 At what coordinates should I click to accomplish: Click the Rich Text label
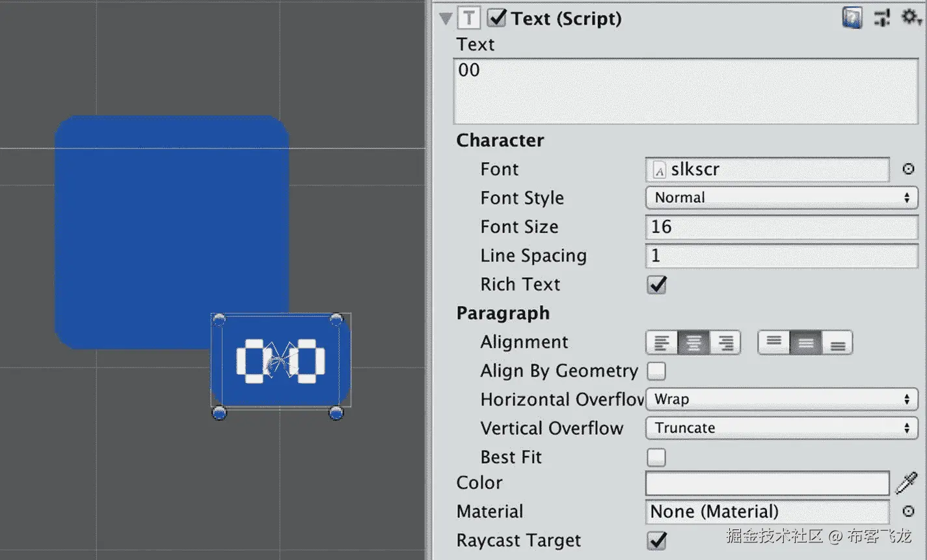[x=520, y=284]
